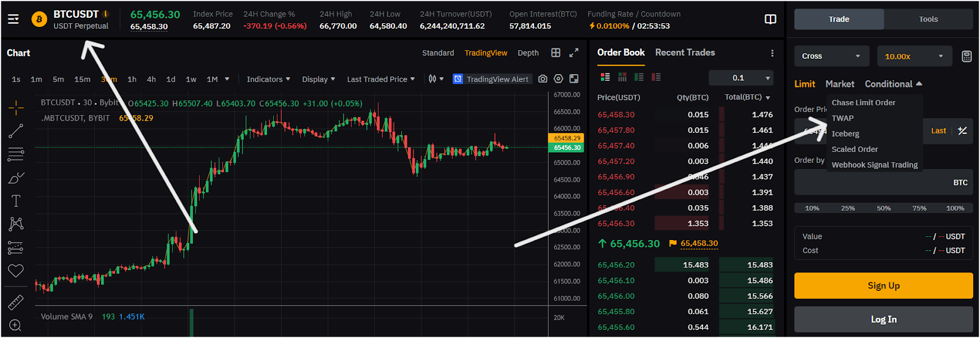Select the crosshair cursor tool
The height and width of the screenshot is (338, 980).
coord(16,108)
